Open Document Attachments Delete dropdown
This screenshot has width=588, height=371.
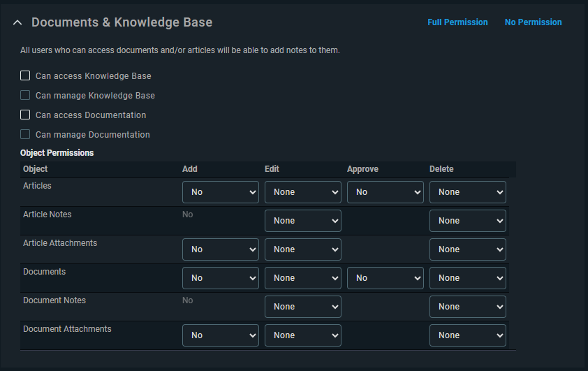point(468,335)
